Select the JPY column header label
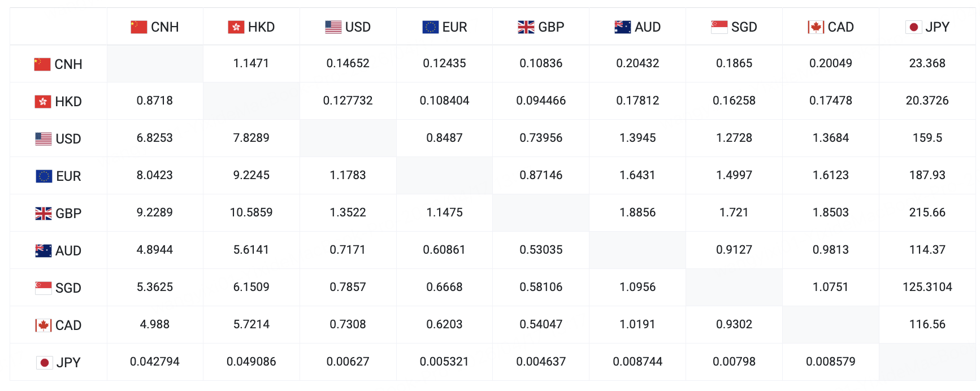Viewport: 980px width, 391px height. [x=937, y=27]
